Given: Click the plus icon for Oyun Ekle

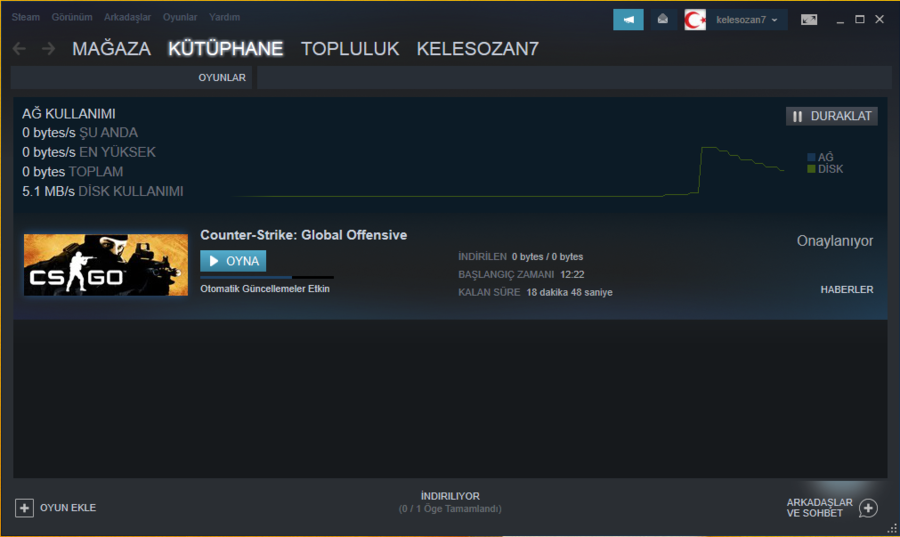Looking at the screenshot, I should tap(24, 508).
